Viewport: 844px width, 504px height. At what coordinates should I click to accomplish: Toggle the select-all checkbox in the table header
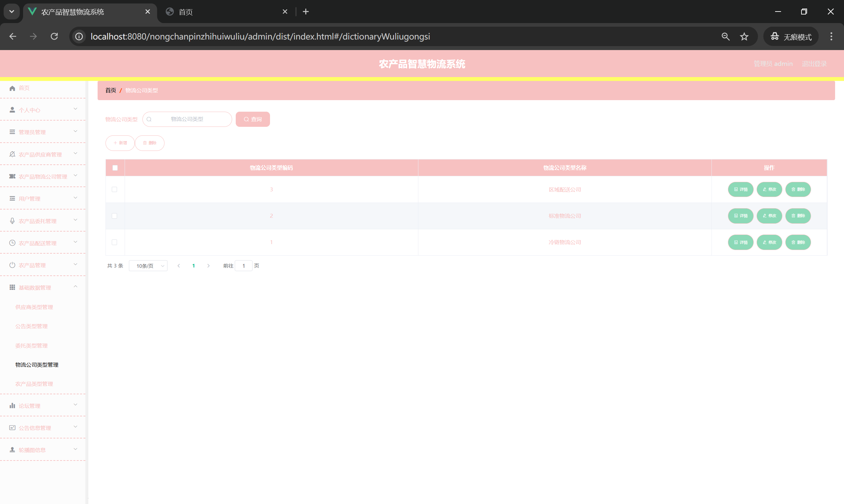coord(115,168)
